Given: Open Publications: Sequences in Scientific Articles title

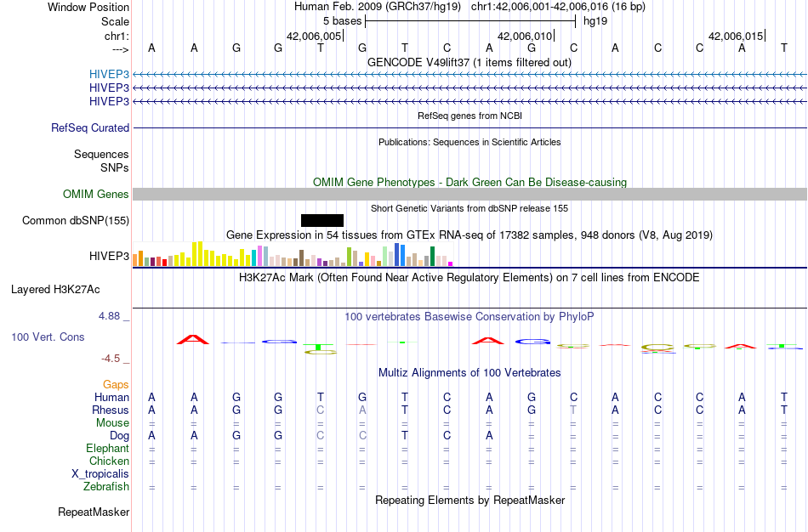Looking at the screenshot, I should coord(469,142).
